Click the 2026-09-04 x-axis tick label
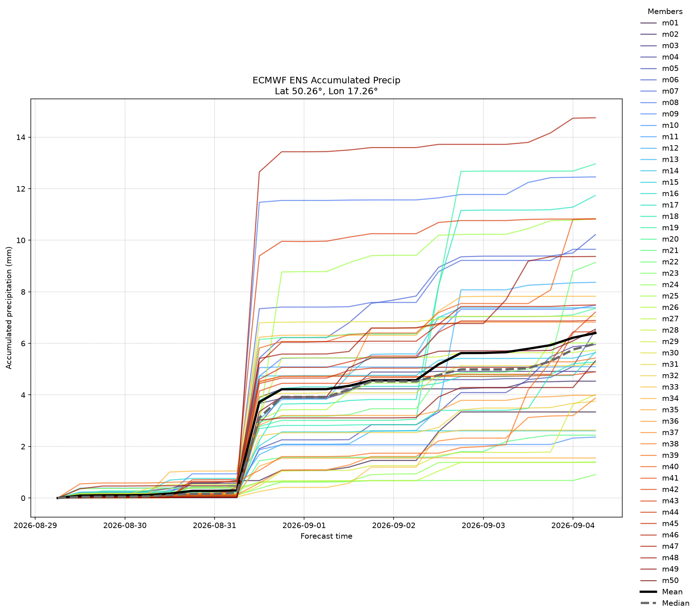The width and height of the screenshot is (698, 616). click(573, 525)
